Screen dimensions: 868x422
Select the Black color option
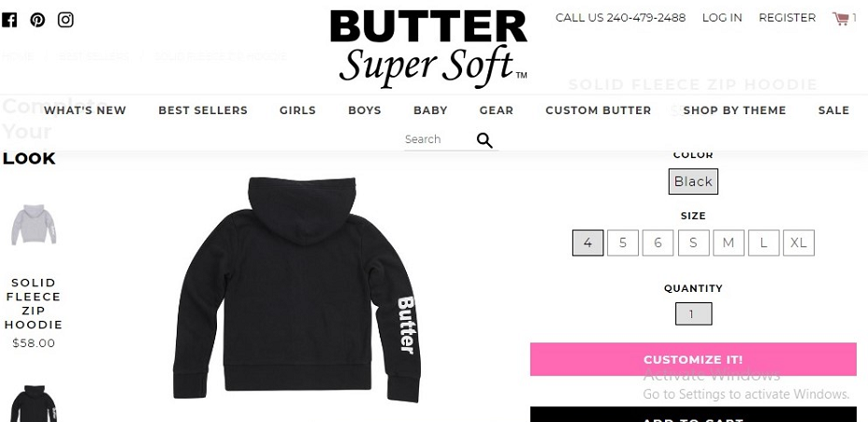(x=693, y=182)
